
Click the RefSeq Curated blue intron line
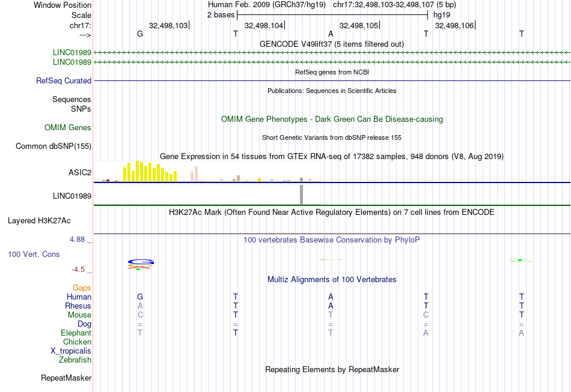click(x=332, y=80)
